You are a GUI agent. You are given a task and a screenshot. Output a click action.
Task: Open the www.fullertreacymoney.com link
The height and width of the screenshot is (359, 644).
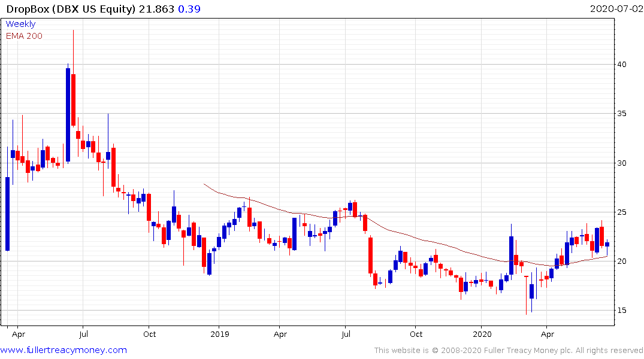pos(64,350)
